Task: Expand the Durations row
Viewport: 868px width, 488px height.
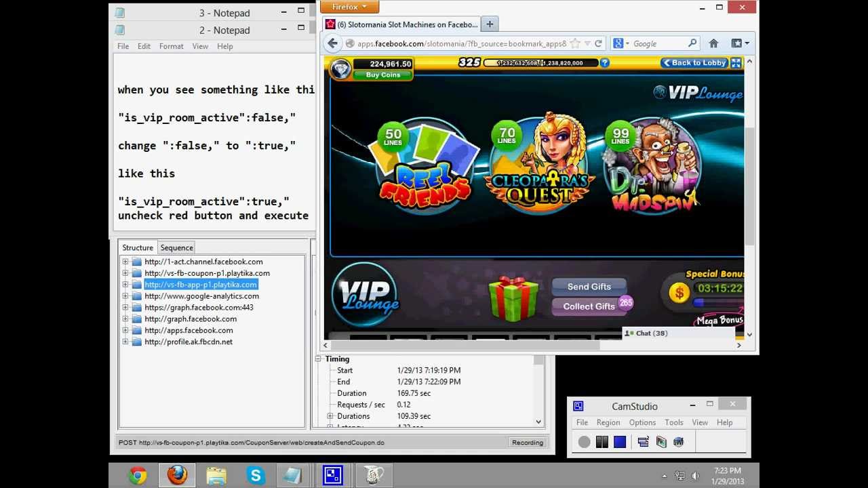Action: tap(330, 416)
